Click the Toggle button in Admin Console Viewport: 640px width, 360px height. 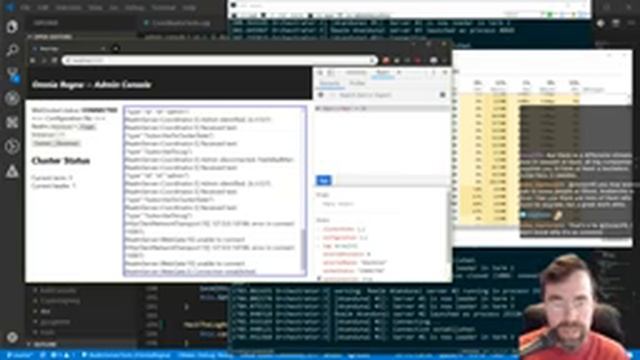87,127
